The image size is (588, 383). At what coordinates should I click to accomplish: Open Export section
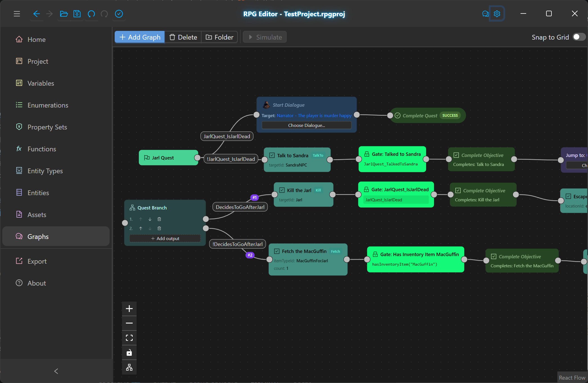pos(56,261)
